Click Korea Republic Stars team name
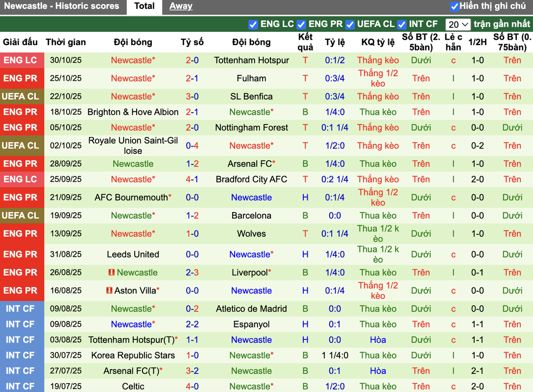 point(133,355)
